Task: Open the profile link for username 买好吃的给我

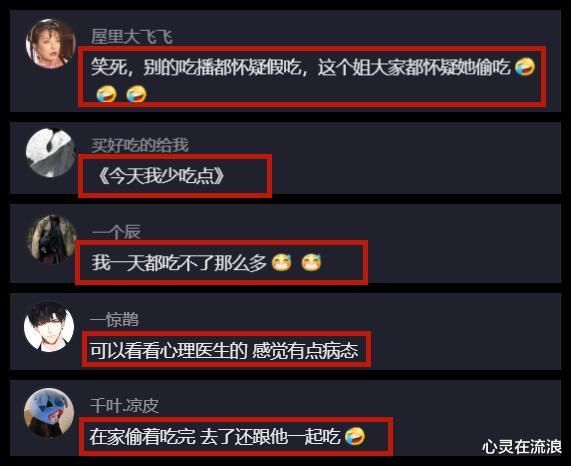Action: pyautogui.click(x=139, y=145)
